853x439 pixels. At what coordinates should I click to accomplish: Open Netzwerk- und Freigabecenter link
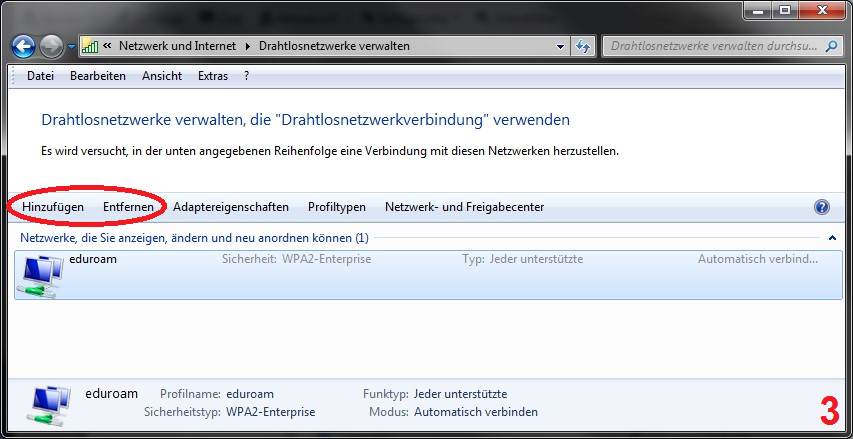[464, 207]
